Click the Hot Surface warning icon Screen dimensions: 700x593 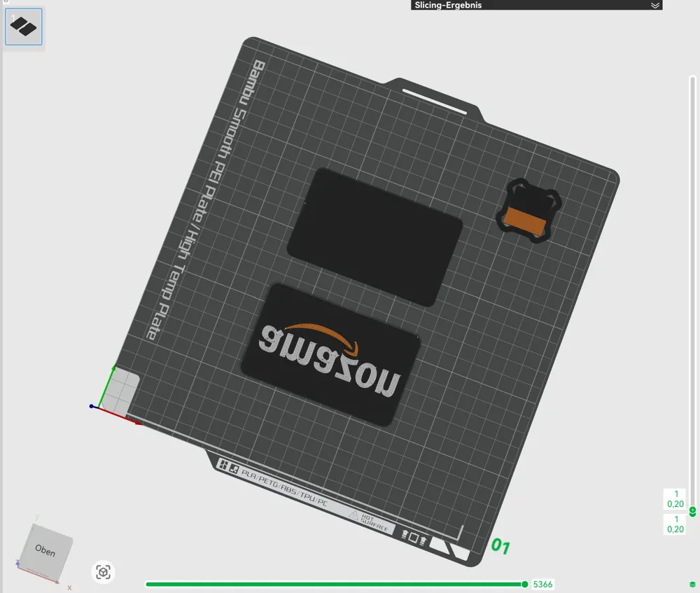(x=353, y=516)
